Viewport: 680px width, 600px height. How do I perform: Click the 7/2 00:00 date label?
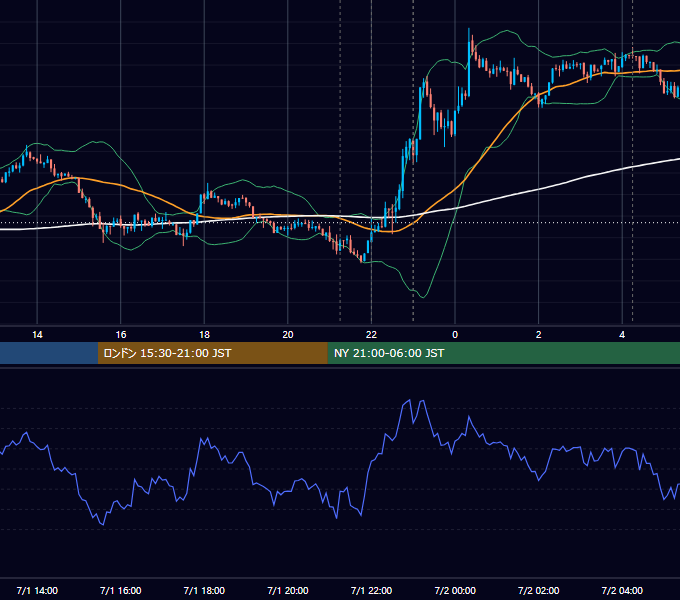pos(455,590)
